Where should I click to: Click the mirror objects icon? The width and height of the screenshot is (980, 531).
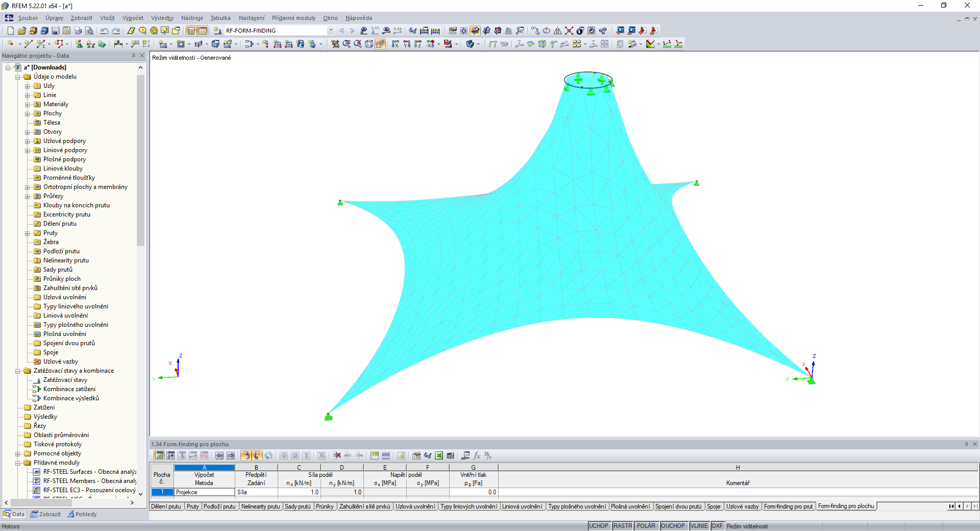click(x=558, y=31)
